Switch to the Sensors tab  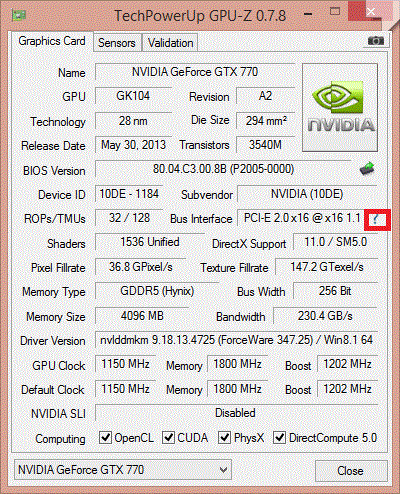pyautogui.click(x=117, y=43)
